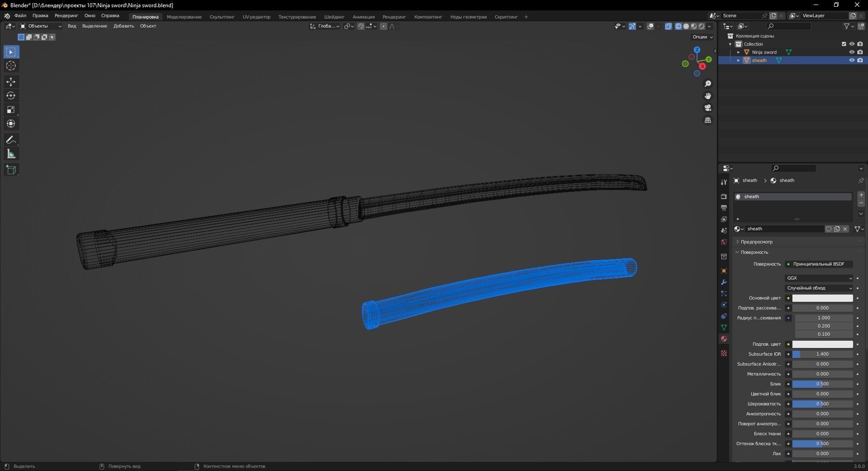868x471 pixels.
Task: Expand Ninja sword tree item arrow
Action: point(739,52)
